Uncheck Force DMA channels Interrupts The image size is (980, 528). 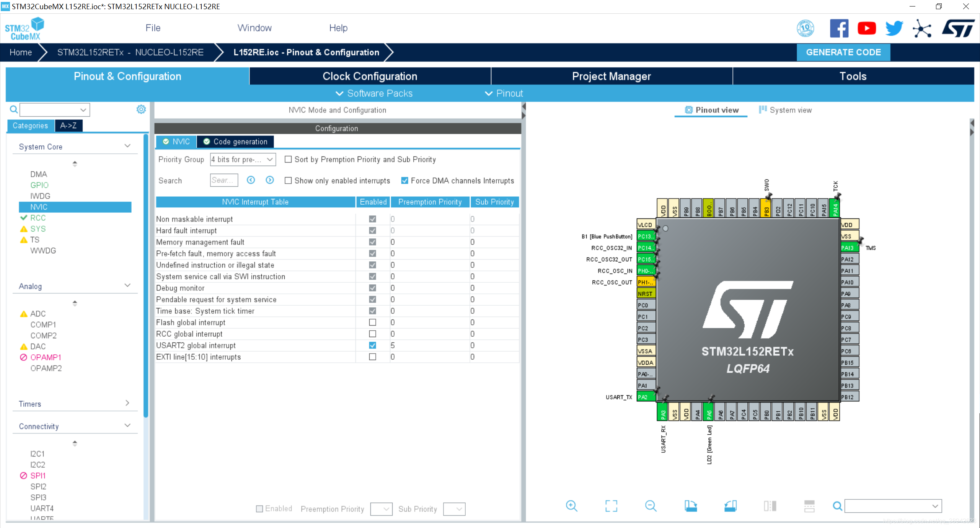coord(404,181)
